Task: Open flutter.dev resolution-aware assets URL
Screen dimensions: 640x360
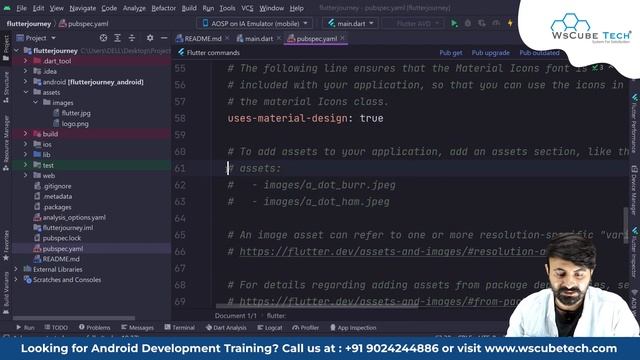Action: [x=393, y=251]
